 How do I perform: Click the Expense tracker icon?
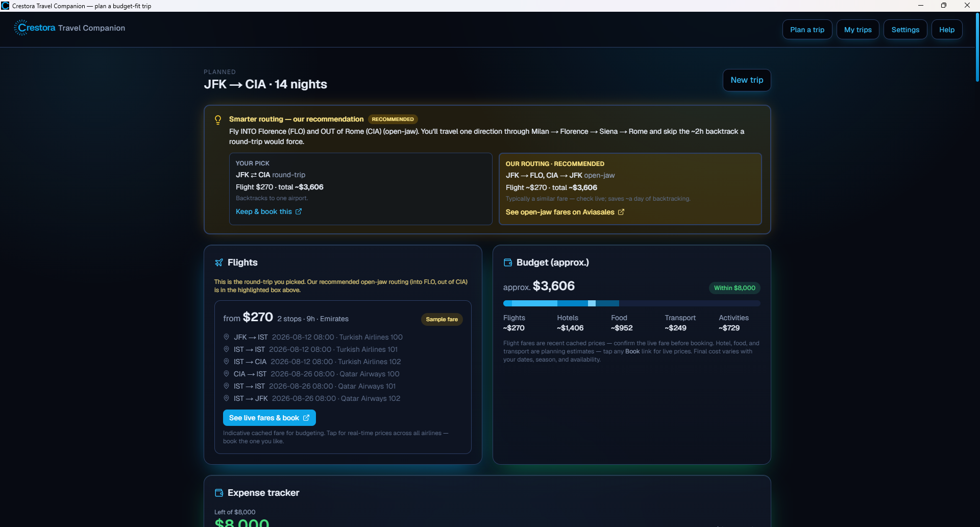click(219, 493)
